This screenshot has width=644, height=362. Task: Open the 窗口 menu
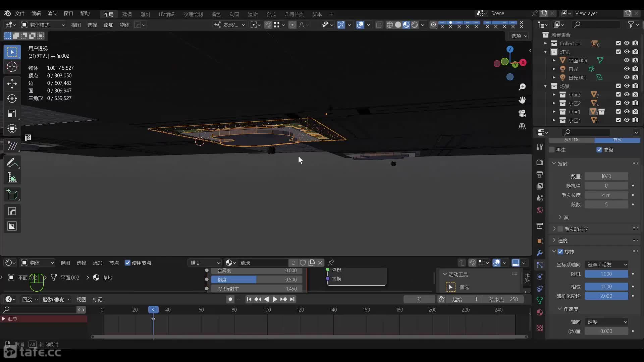click(x=68, y=13)
